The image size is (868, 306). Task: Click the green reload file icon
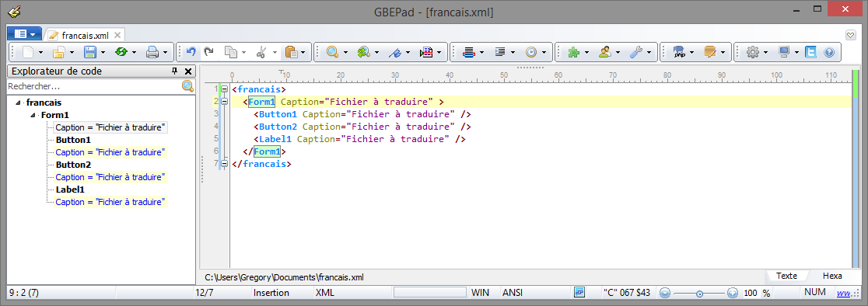(121, 53)
